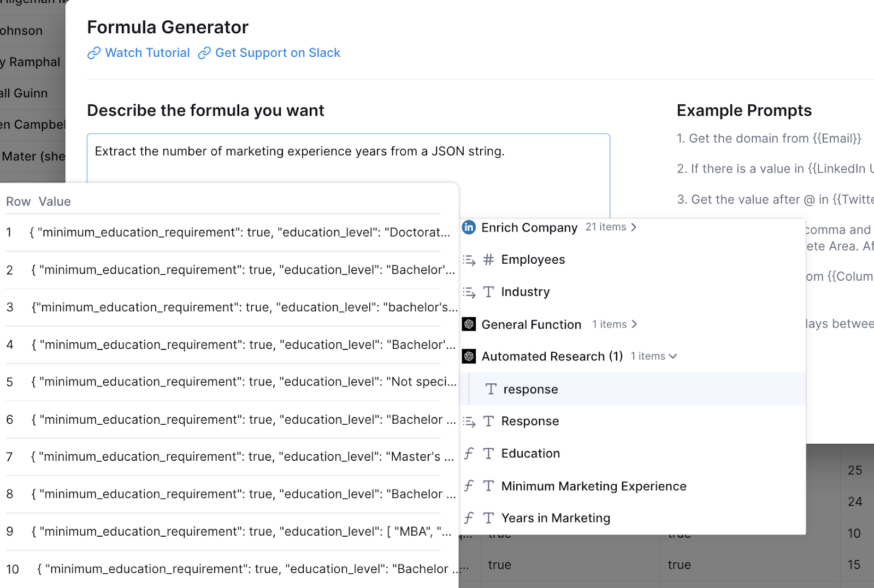Click the Get the domain from Email example prompt
Viewport: 874px width, 588px height.
tap(769, 139)
